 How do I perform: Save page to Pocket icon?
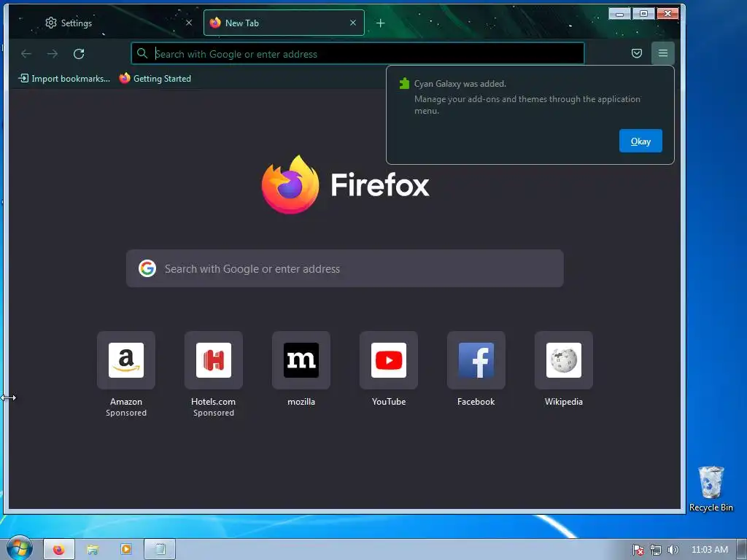click(636, 53)
